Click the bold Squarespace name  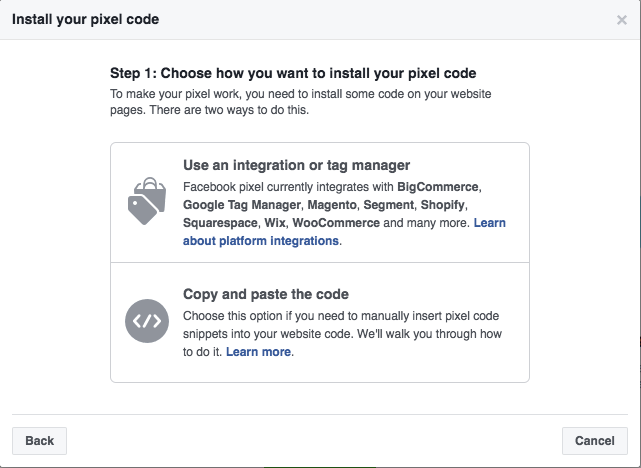(x=220, y=223)
